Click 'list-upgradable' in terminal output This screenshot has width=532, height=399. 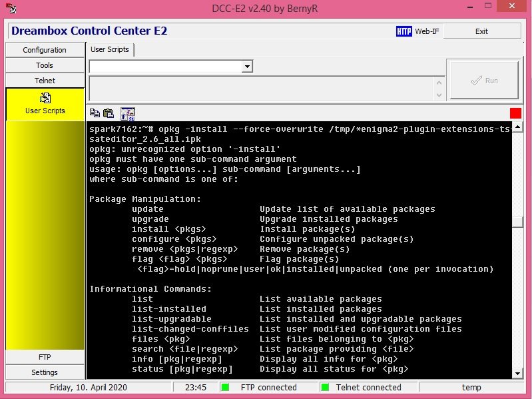(172, 319)
